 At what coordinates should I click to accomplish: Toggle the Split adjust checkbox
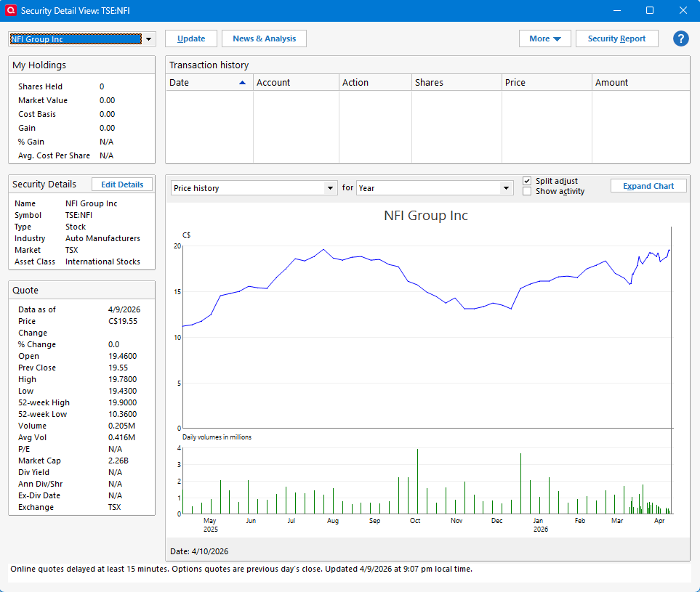(527, 181)
